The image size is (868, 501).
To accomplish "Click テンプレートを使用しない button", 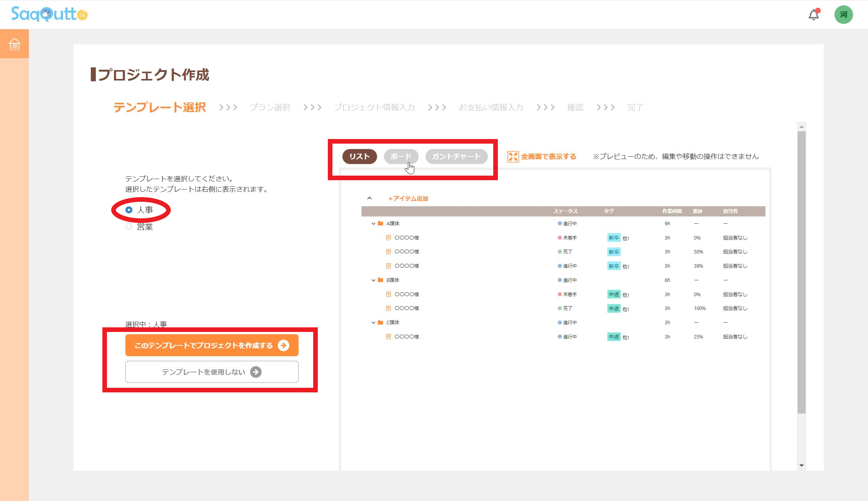I will (212, 372).
